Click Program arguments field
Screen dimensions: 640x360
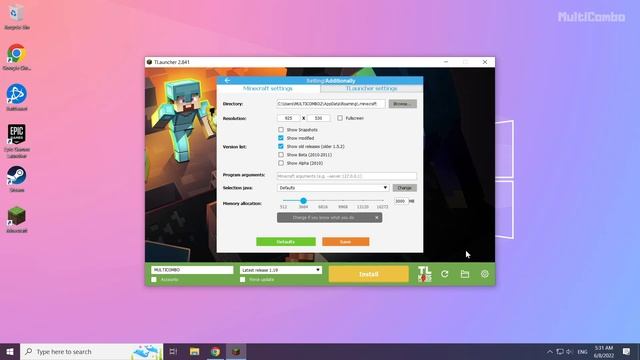click(x=347, y=176)
